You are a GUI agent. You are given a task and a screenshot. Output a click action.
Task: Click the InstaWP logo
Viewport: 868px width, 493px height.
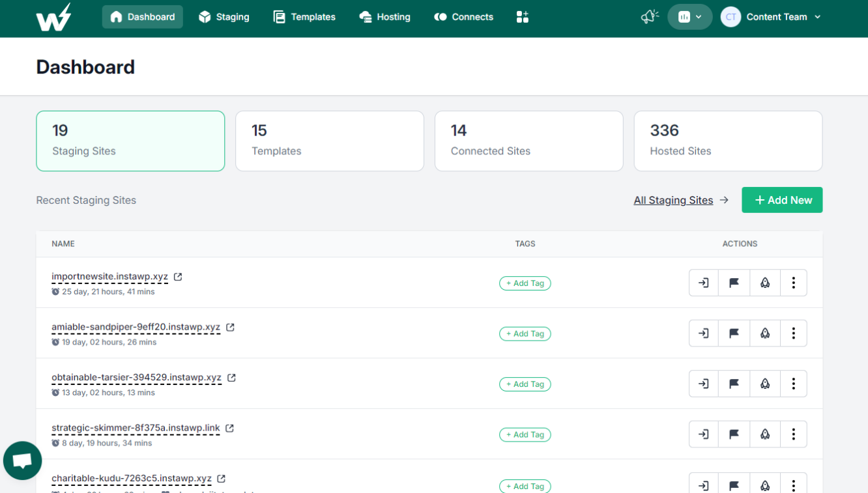coord(53,18)
